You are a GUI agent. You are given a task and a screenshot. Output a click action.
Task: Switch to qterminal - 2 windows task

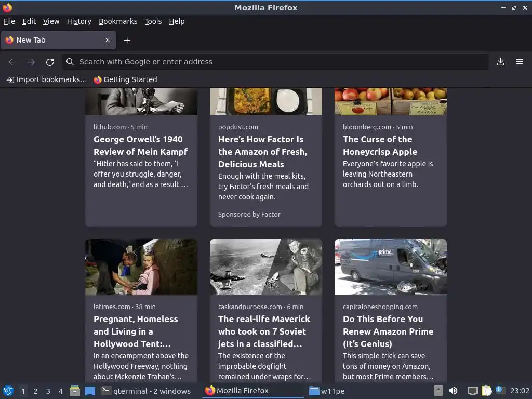(147, 391)
